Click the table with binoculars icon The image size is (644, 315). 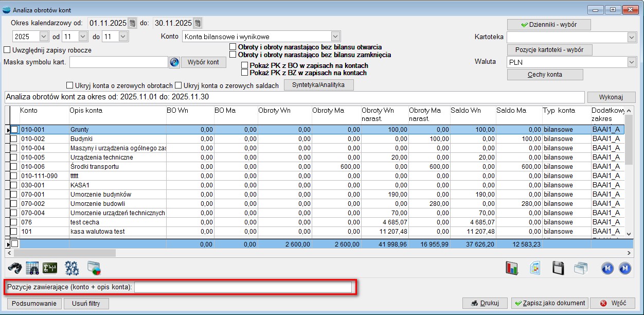click(x=32, y=268)
